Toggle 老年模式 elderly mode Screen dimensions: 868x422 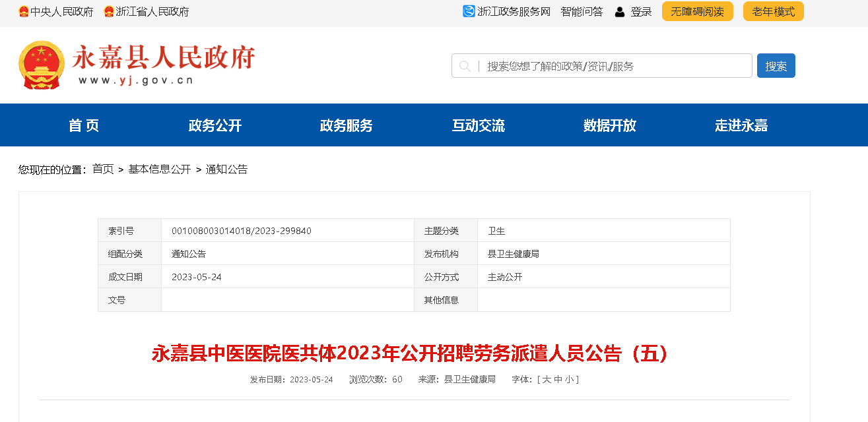773,11
